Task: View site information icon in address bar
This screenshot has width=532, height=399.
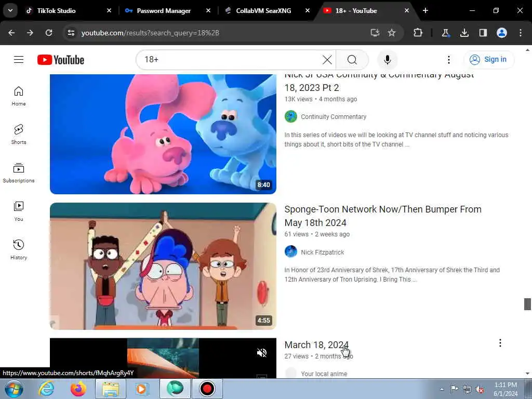Action: [71, 33]
